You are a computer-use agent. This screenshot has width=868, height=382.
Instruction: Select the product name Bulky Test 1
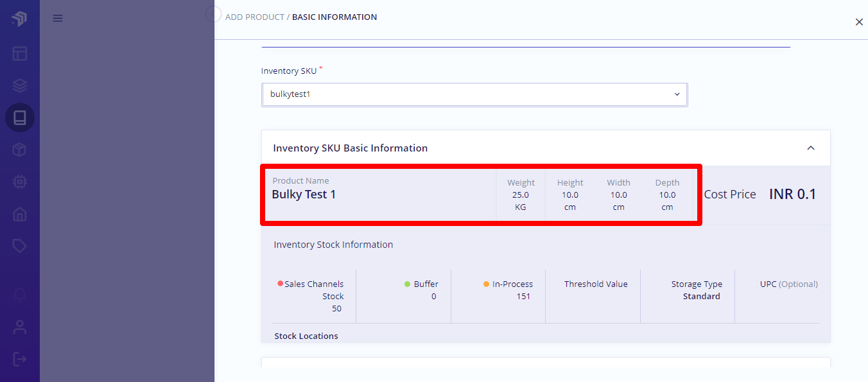click(x=304, y=195)
